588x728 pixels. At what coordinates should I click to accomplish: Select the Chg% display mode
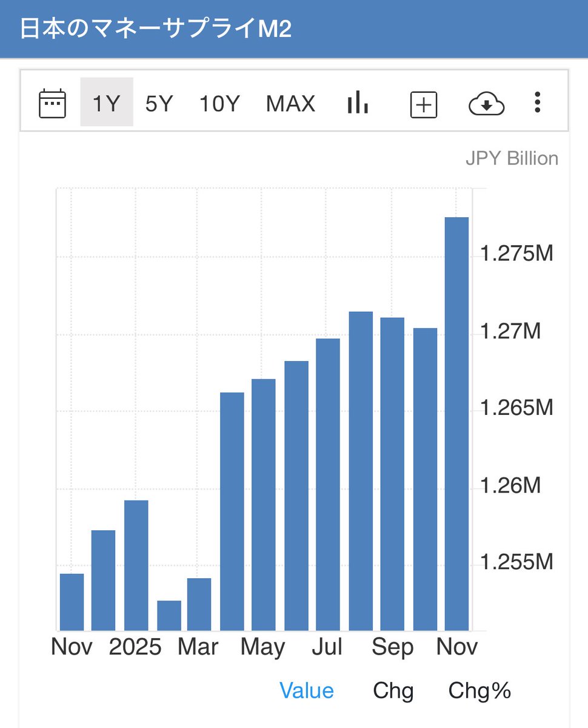(479, 690)
